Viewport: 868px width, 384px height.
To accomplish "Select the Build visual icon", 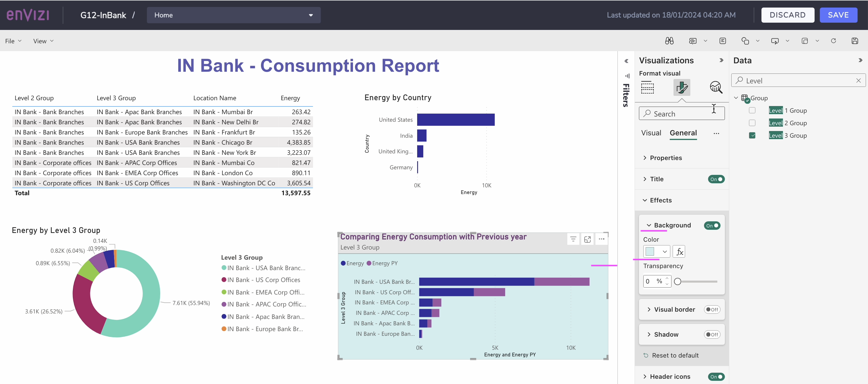I will [647, 87].
